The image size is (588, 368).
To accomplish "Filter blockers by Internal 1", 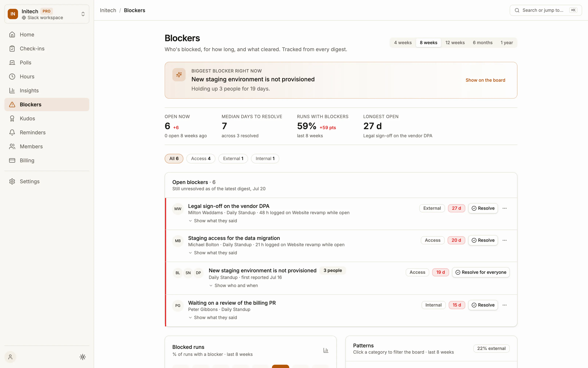I will click(x=265, y=159).
